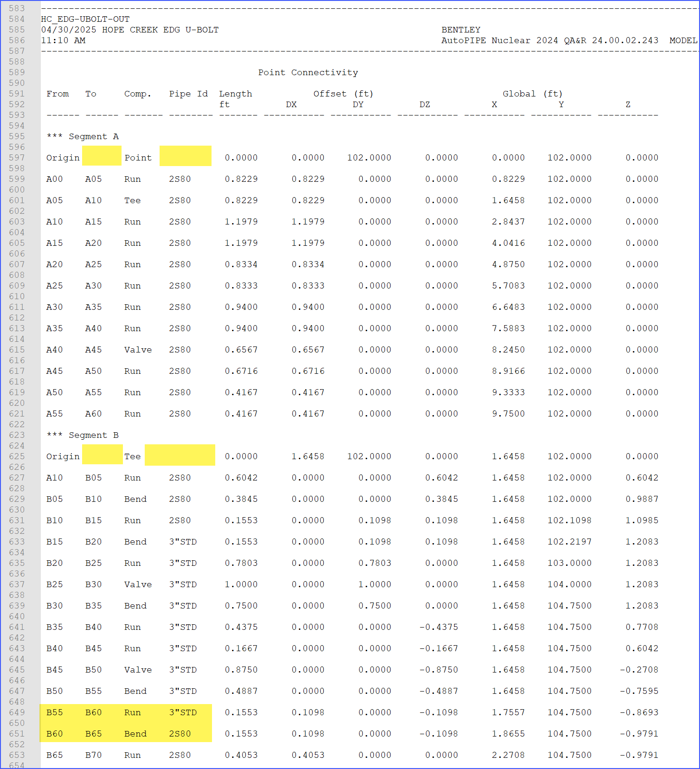Click the 3"STD pipe id in B55 row
Image resolution: width=700 pixels, height=769 pixels.
tap(183, 712)
